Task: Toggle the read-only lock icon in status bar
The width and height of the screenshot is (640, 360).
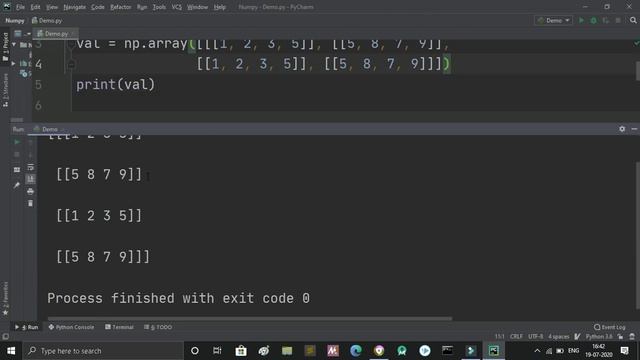Action: point(620,336)
